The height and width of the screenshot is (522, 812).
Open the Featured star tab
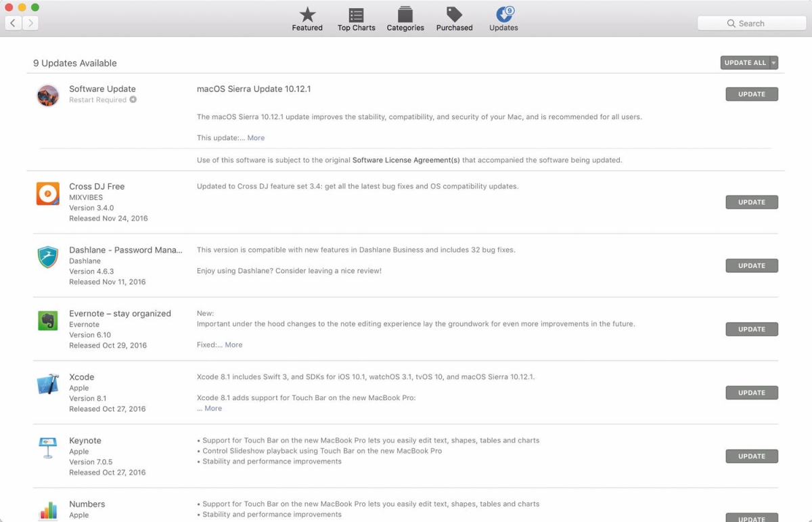coord(307,19)
